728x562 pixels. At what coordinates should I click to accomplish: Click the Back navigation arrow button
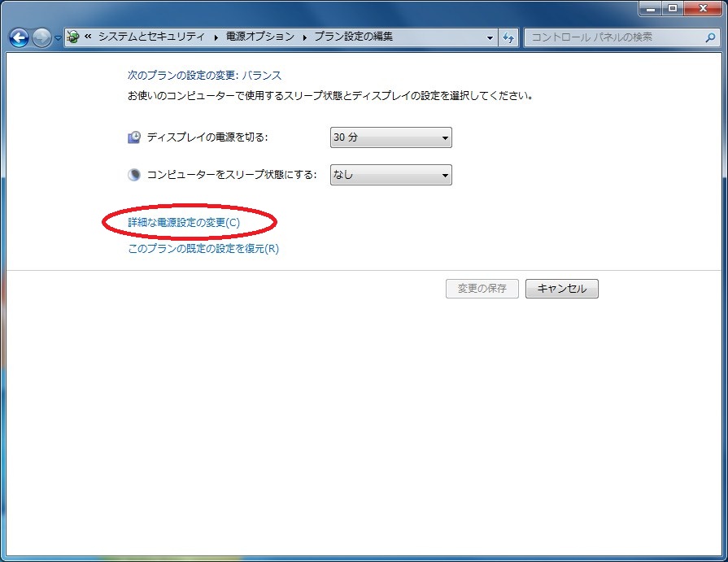click(19, 37)
